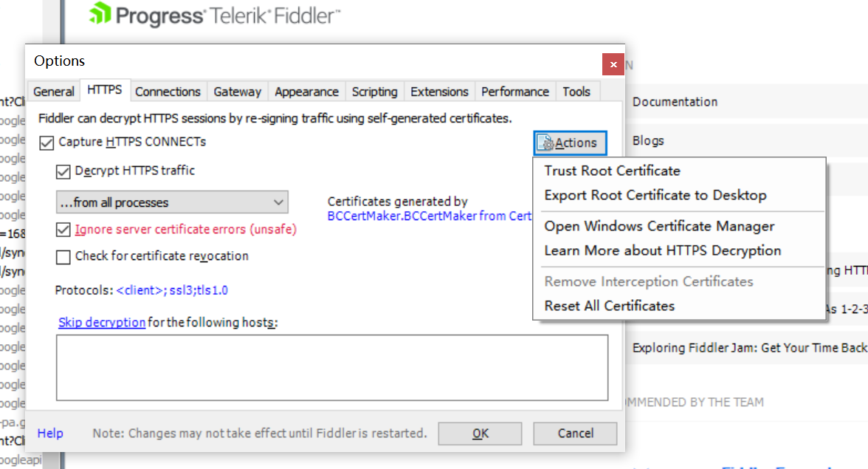868x469 pixels.
Task: Open the Tools tab
Action: click(x=576, y=92)
